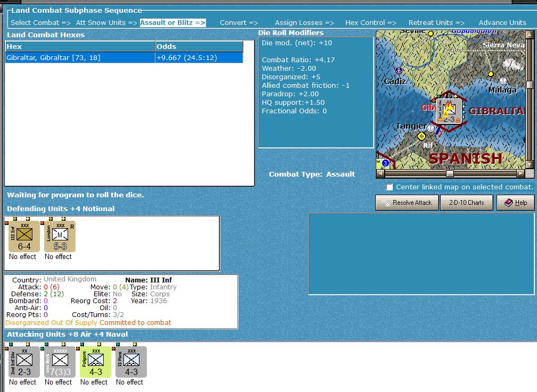This screenshot has width=537, height=392.
Task: Click the Hex Control subphase step
Action: coord(370,22)
